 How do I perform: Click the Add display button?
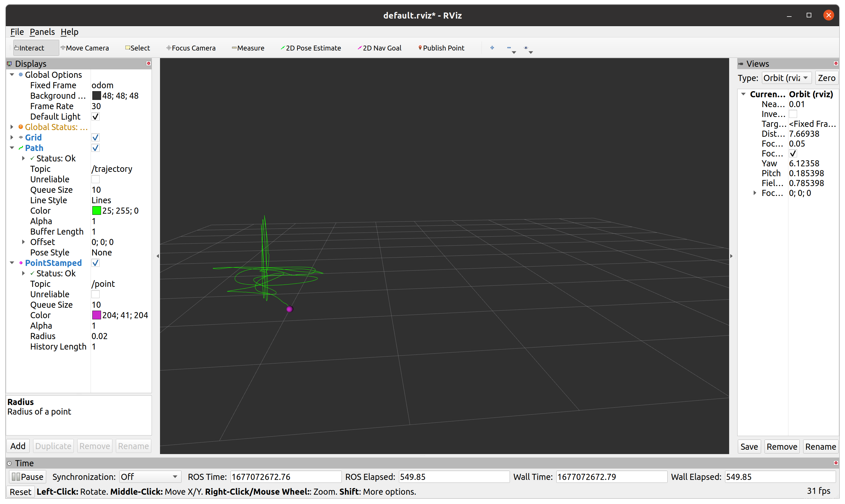click(x=18, y=446)
